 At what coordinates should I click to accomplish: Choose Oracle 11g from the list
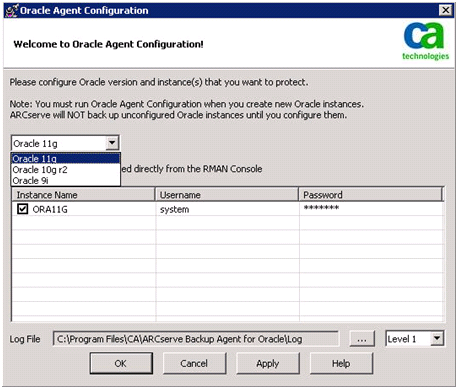66,158
